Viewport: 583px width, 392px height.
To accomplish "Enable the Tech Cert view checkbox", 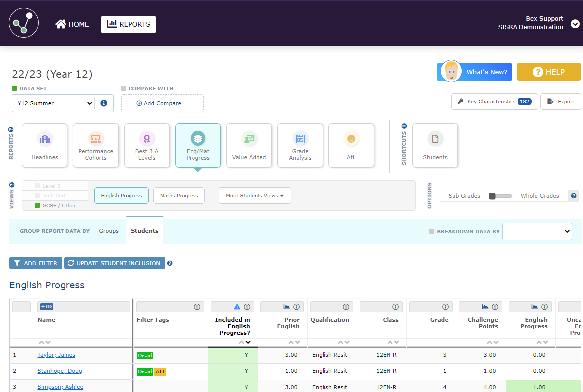I will pos(37,196).
